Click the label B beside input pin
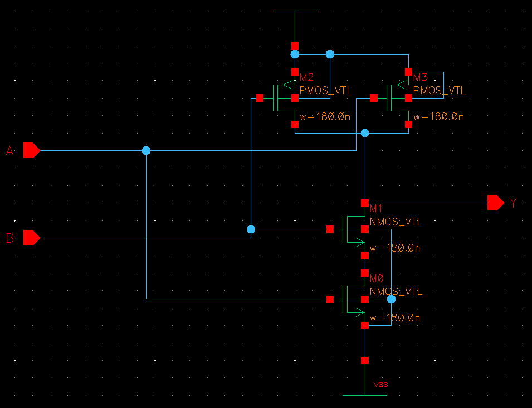Screen dimensions: 532x408 pos(10,238)
